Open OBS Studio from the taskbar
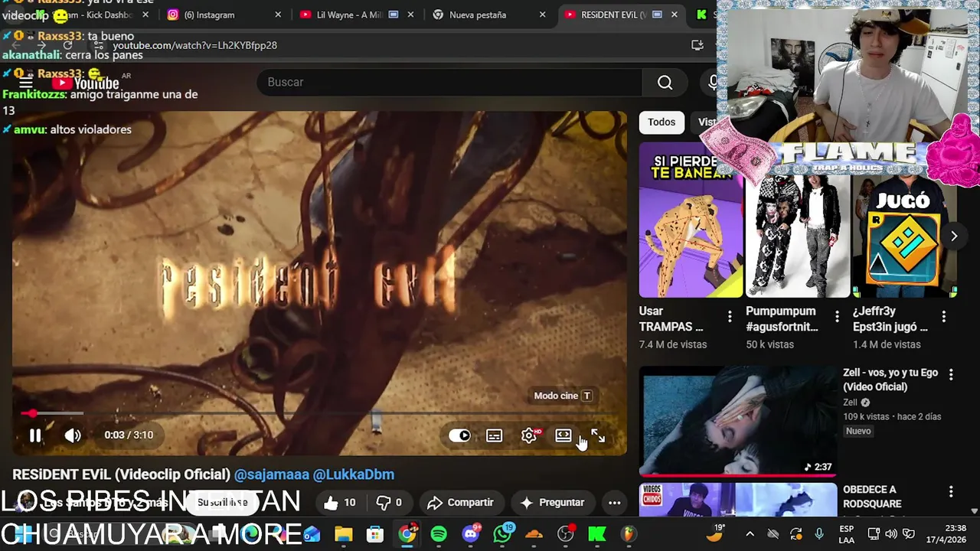The image size is (980, 551). [x=566, y=534]
